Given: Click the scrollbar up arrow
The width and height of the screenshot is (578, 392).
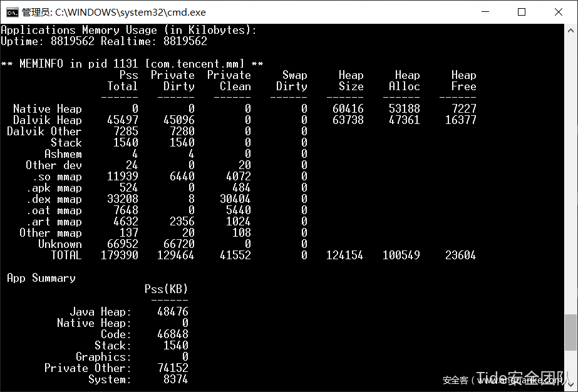Looking at the screenshot, I should coord(570,31).
